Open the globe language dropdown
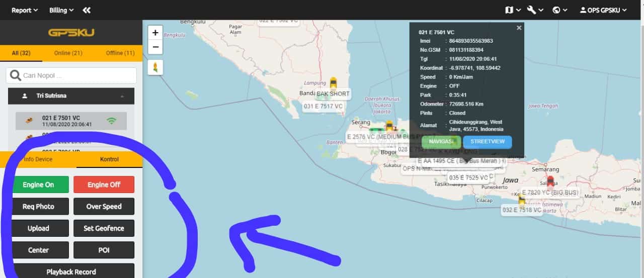The height and width of the screenshot is (278, 644). (x=559, y=10)
